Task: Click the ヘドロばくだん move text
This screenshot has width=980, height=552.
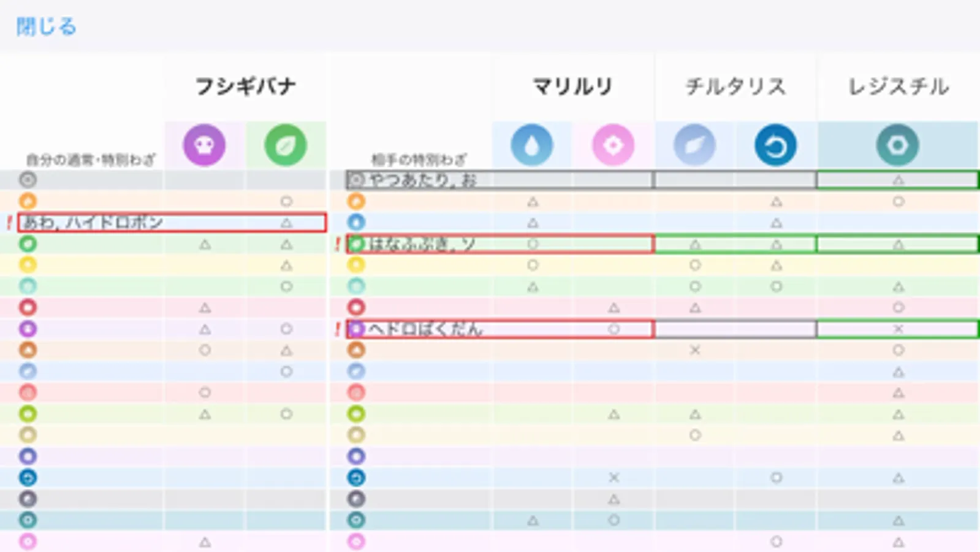Action: click(x=425, y=329)
